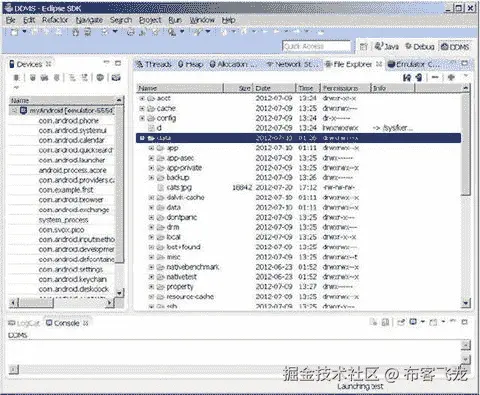
Task: Click into the Quick Access field
Action: [x=316, y=46]
